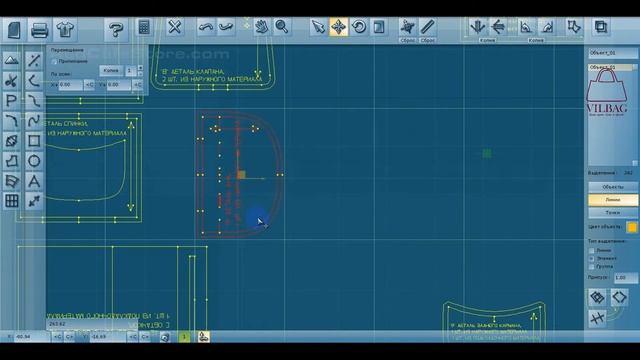Click the Точки button
The image size is (640, 360).
pos(613,213)
